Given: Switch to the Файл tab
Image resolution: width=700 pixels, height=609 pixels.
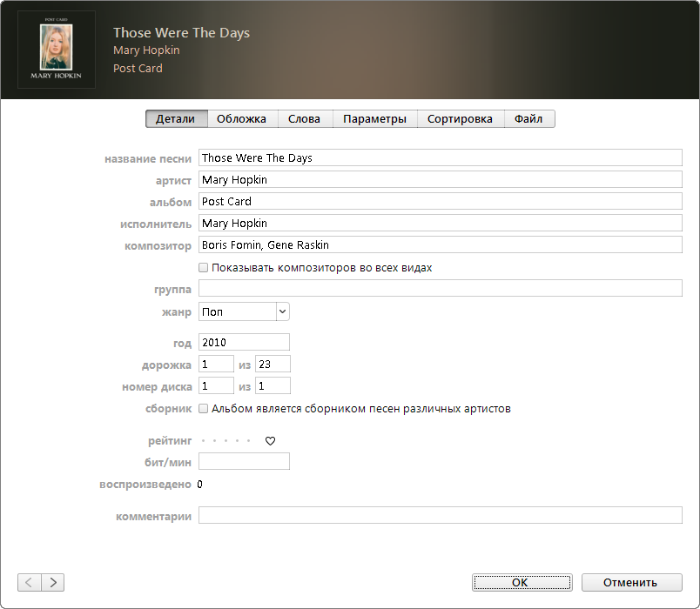Looking at the screenshot, I should point(528,119).
